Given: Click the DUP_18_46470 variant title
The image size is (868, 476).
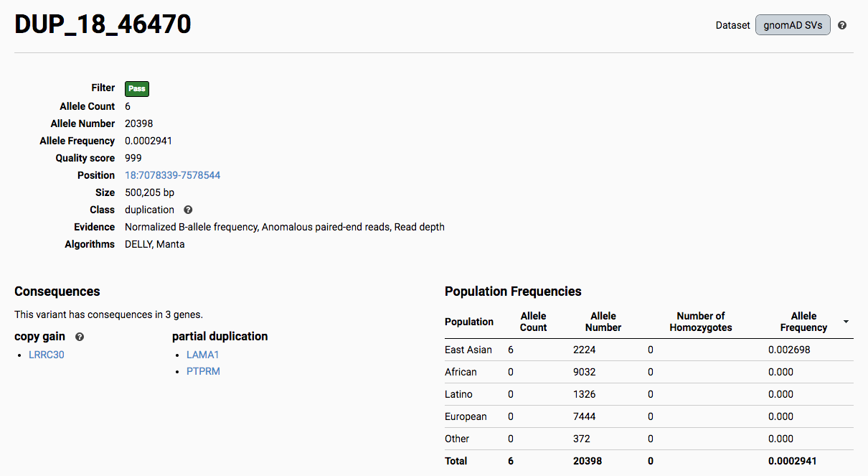Looking at the screenshot, I should [x=103, y=25].
